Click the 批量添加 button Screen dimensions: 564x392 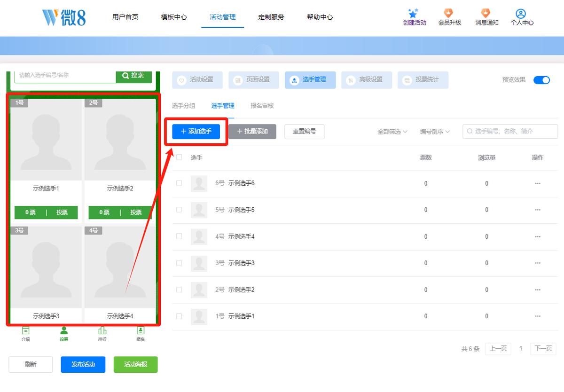[252, 132]
